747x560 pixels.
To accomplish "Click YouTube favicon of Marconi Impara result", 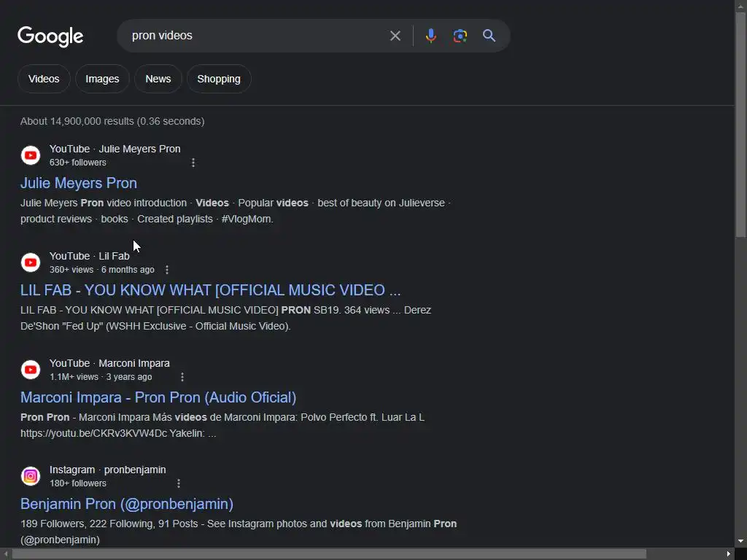I will 31,370.
